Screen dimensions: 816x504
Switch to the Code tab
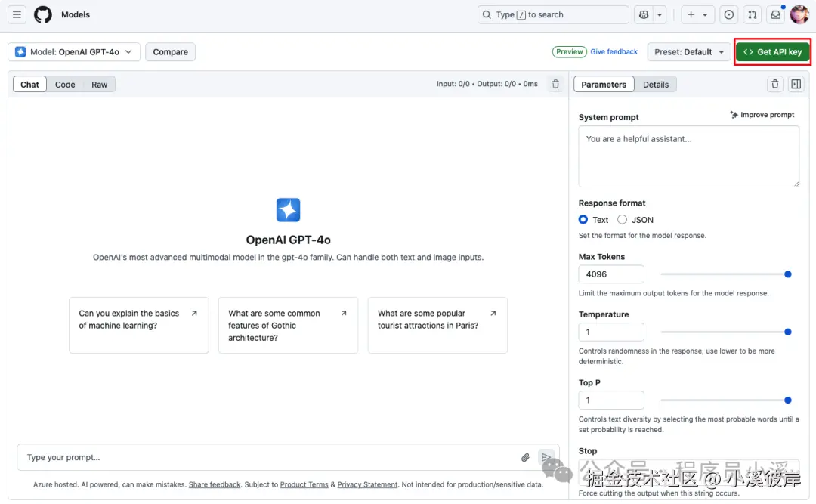tap(65, 85)
